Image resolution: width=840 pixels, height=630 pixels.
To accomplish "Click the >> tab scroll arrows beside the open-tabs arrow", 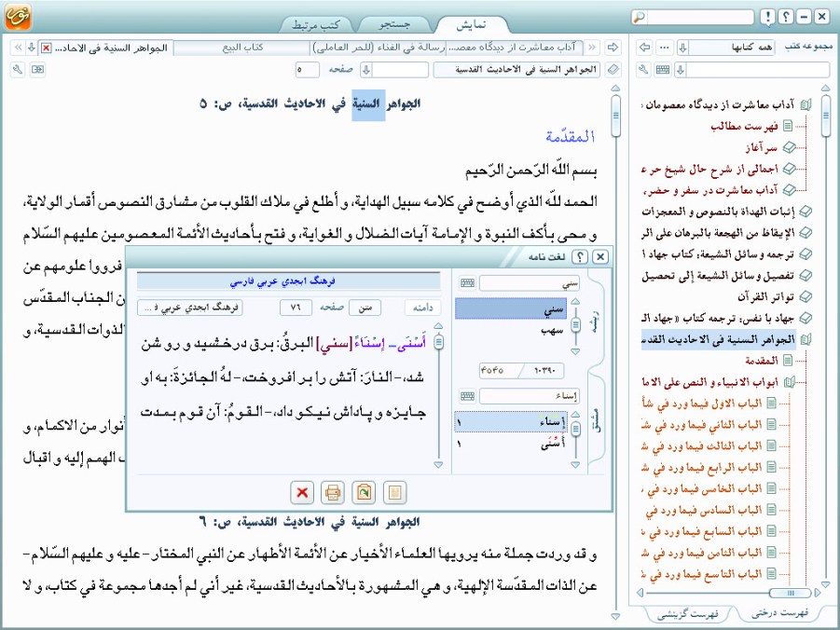I will pos(19,48).
